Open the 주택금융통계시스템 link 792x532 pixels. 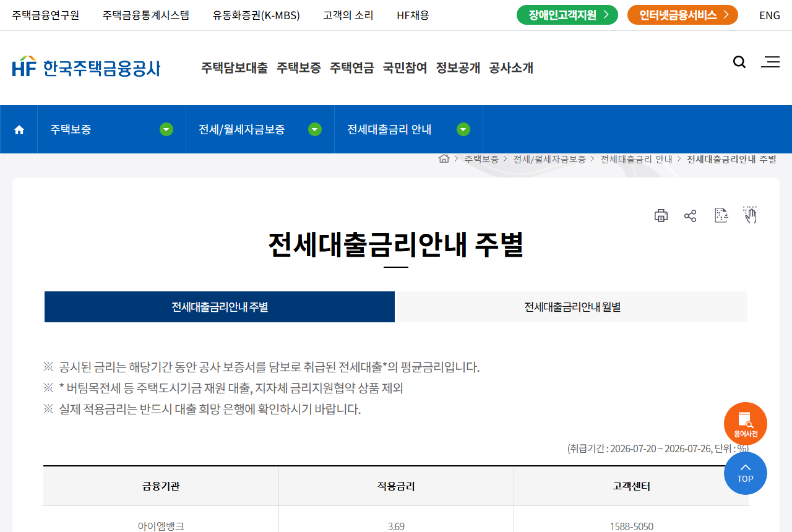point(146,15)
